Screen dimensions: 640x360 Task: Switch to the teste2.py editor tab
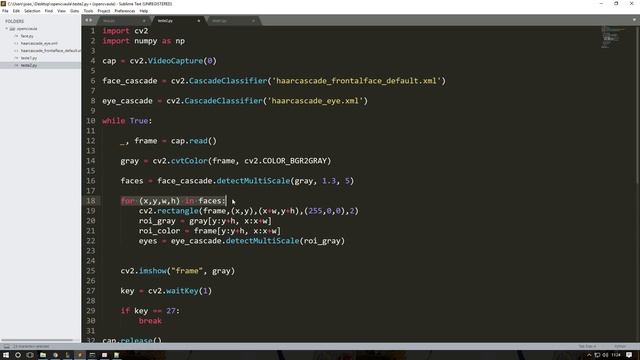178,20
